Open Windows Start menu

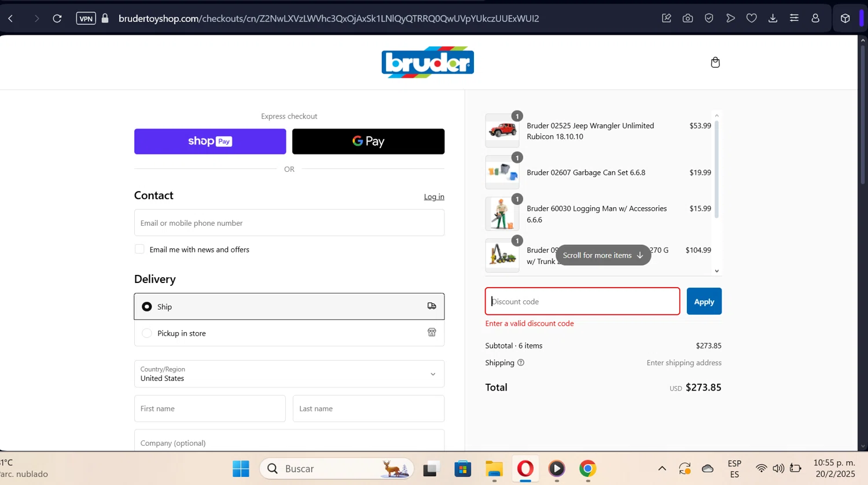point(241,468)
